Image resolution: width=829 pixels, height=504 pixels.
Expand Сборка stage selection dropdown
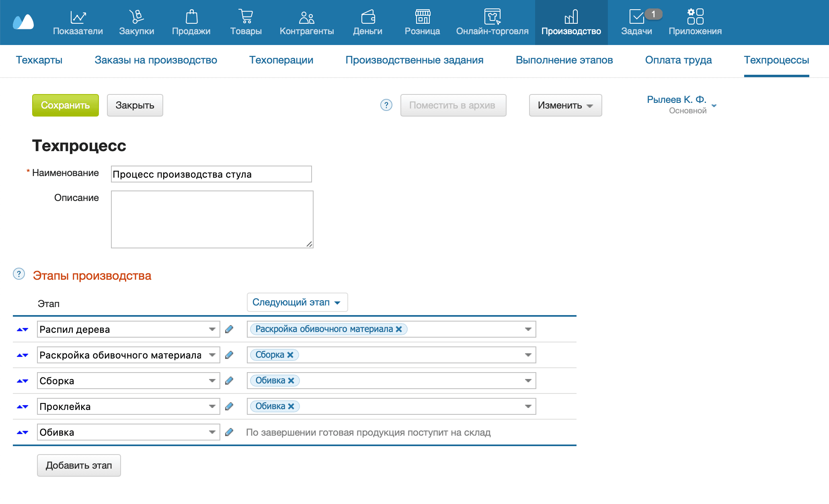pyautogui.click(x=212, y=381)
